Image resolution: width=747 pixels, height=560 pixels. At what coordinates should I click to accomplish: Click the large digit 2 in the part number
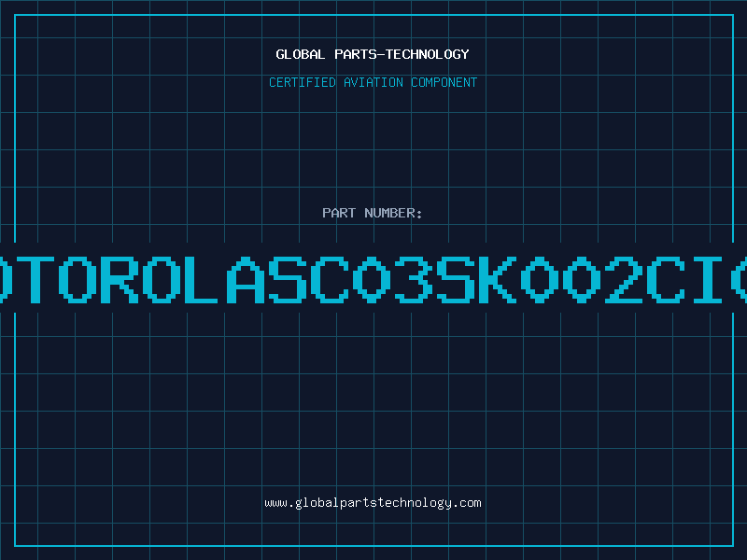click(624, 279)
